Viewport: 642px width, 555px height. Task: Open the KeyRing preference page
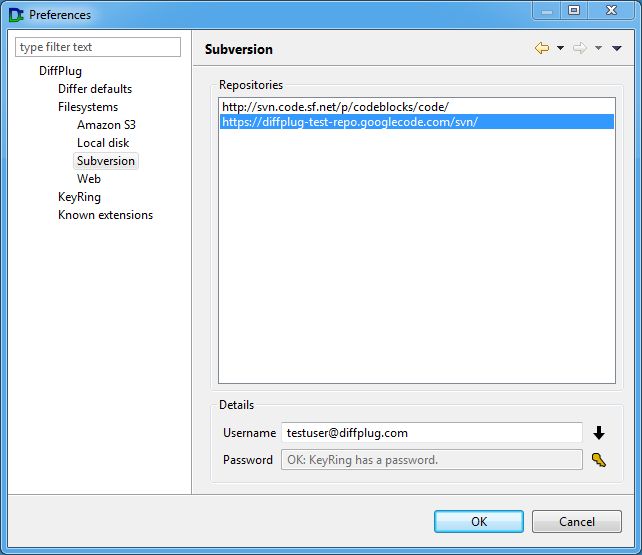[x=79, y=197]
